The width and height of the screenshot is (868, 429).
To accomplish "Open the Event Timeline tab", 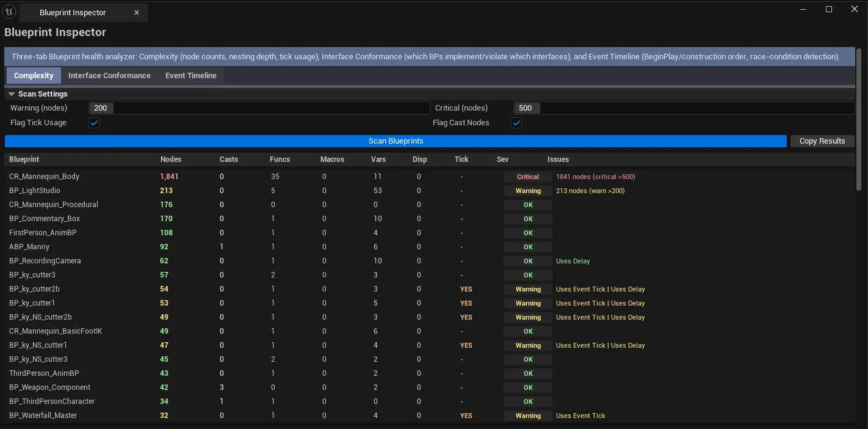I will click(190, 76).
